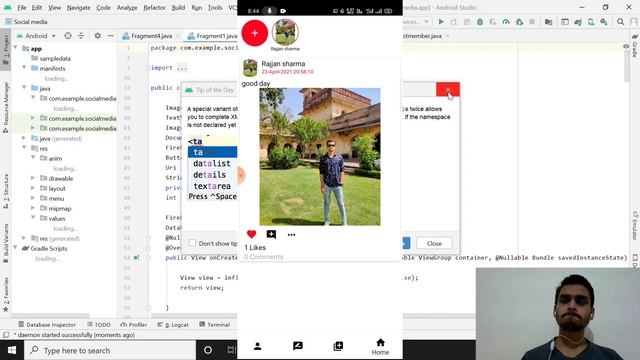The image size is (640, 360).
Task: Hide the Project panel with minus icon
Action: point(111,36)
